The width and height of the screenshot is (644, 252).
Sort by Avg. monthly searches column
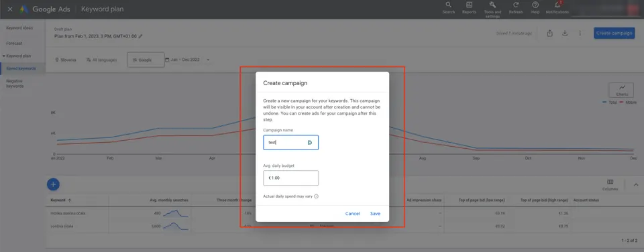169,200
